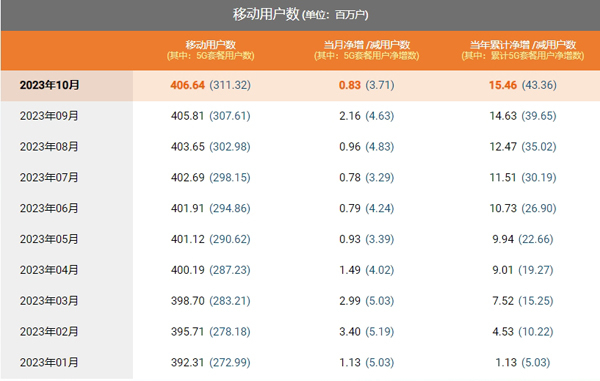This screenshot has height=381, width=600.
Task: Click the orange value 15.46
Action: (503, 85)
